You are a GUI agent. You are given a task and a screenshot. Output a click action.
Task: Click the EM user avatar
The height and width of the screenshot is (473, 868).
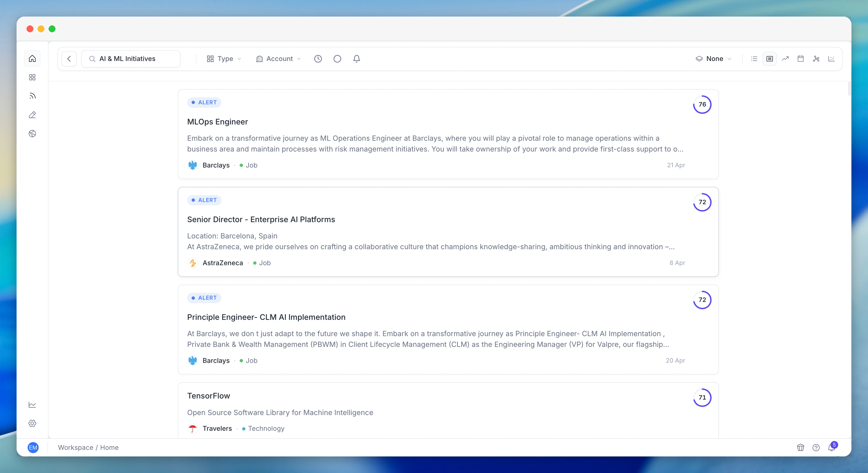[x=33, y=447]
